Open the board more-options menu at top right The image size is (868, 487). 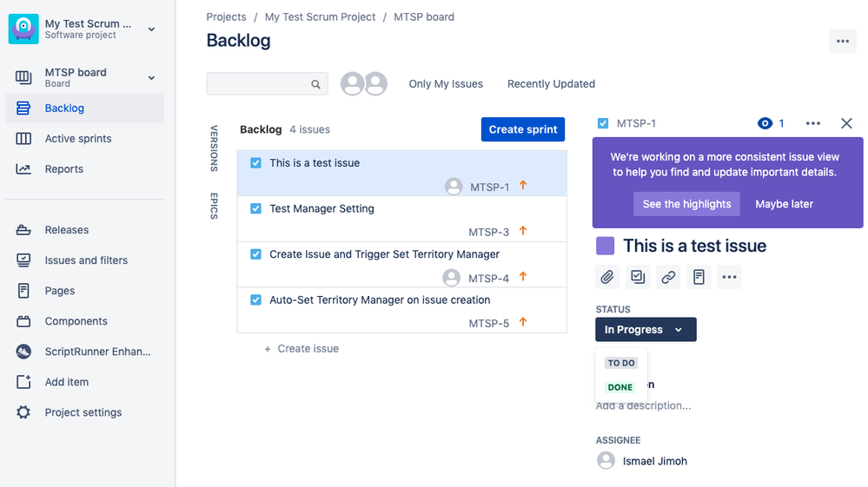tap(843, 42)
